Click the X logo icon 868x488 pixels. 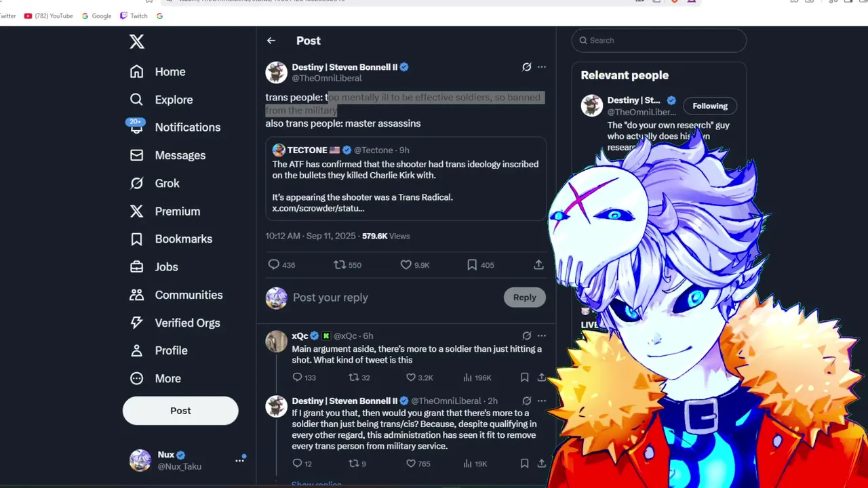[x=137, y=42]
